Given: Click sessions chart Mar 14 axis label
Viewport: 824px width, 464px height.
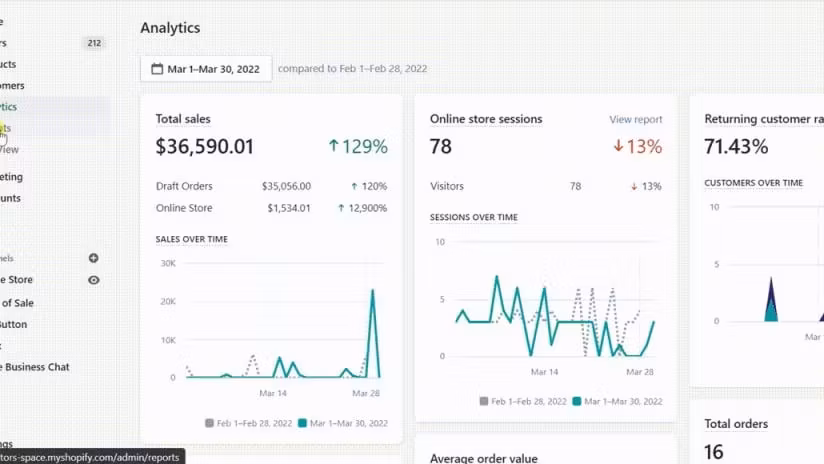Looking at the screenshot, I should (544, 372).
